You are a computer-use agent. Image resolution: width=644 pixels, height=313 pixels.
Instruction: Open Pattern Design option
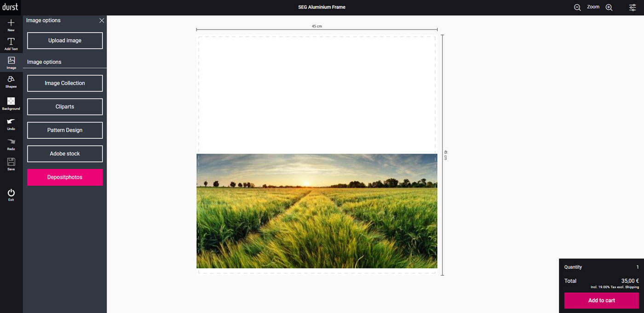65,130
